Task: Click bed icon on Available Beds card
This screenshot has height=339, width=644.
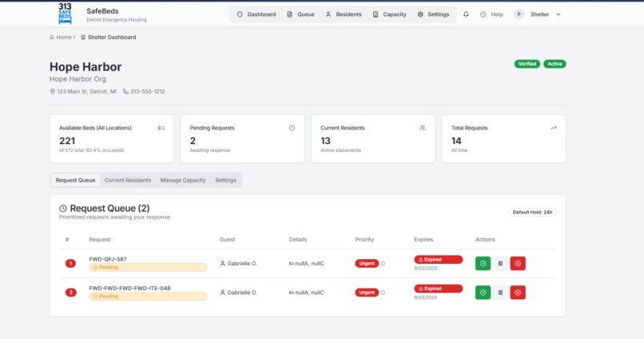Action: [x=161, y=128]
